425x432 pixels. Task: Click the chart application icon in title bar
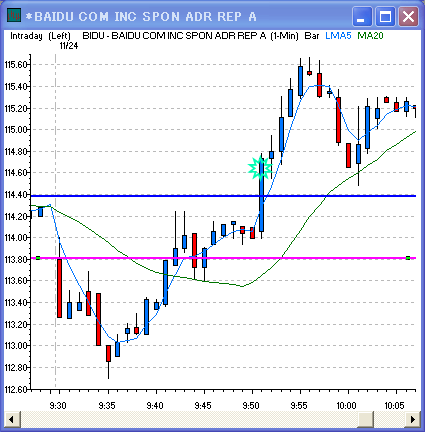[14, 16]
